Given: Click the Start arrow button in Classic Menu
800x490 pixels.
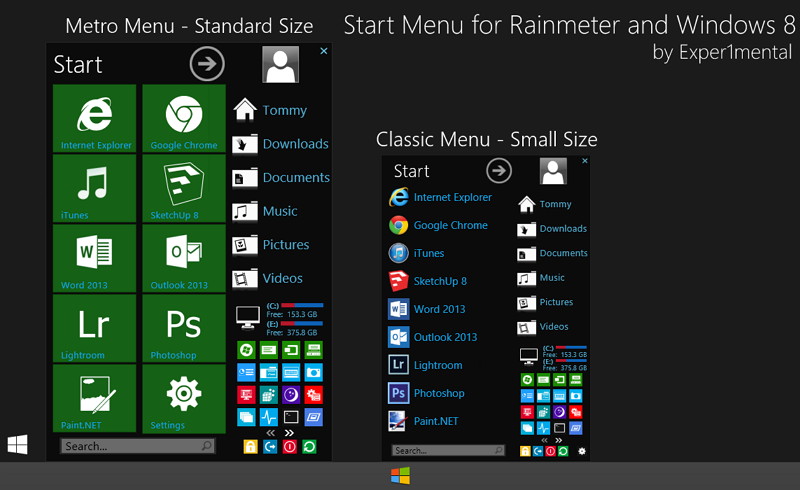Looking at the screenshot, I should 499,170.
